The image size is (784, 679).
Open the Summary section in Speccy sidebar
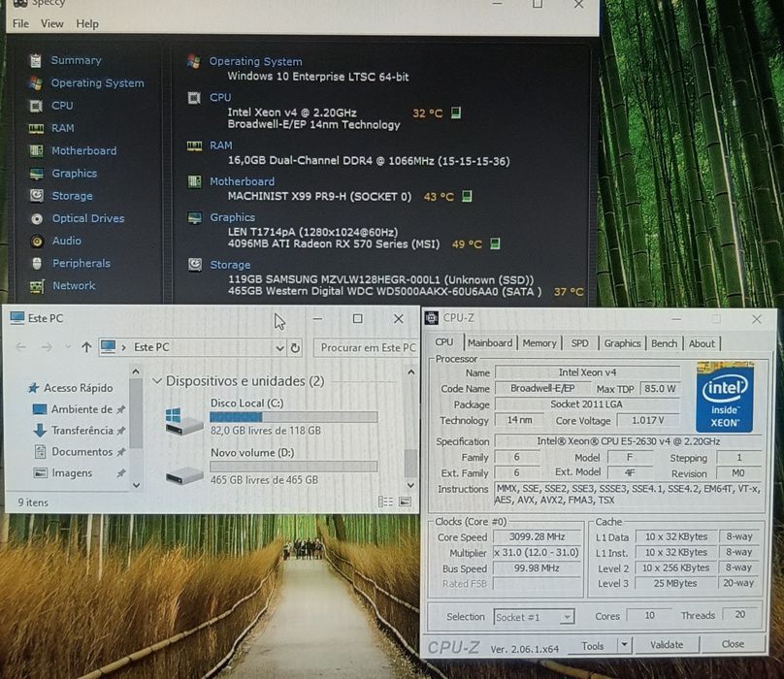[x=76, y=60]
